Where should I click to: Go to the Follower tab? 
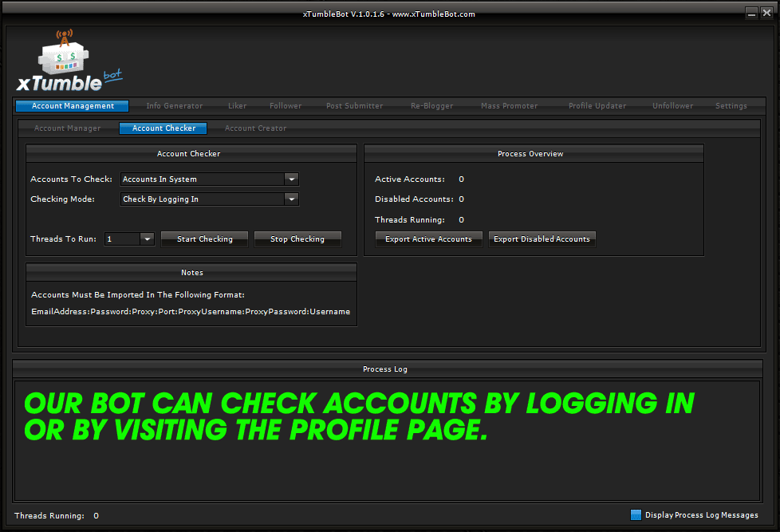pos(286,106)
